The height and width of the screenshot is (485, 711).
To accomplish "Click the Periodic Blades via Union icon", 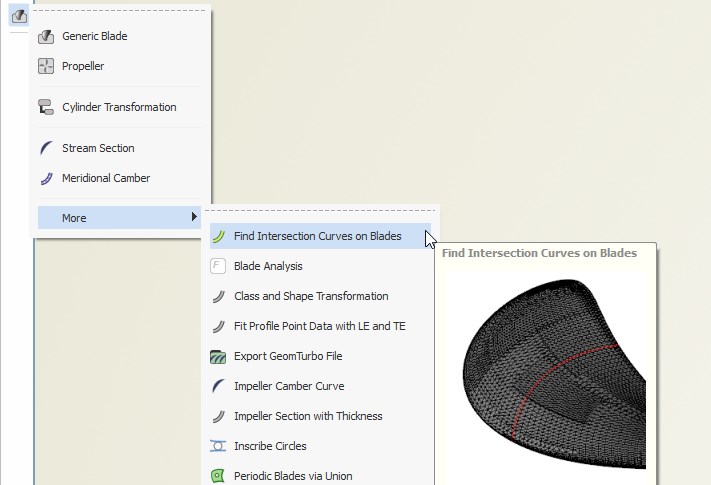I will click(x=218, y=476).
